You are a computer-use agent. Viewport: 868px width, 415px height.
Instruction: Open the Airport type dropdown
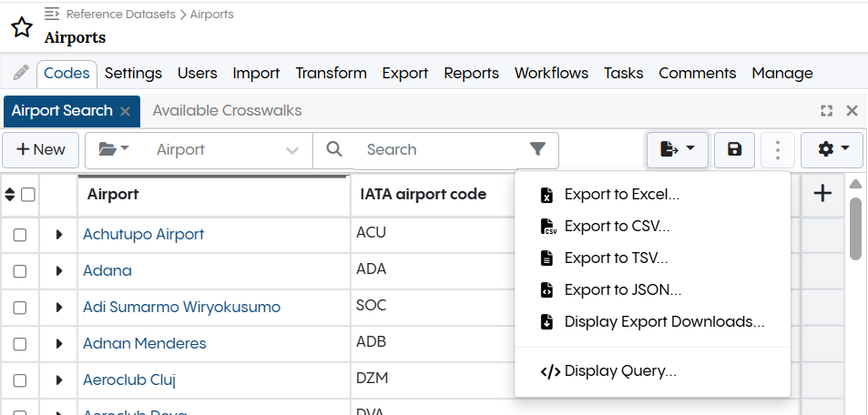[x=227, y=150]
